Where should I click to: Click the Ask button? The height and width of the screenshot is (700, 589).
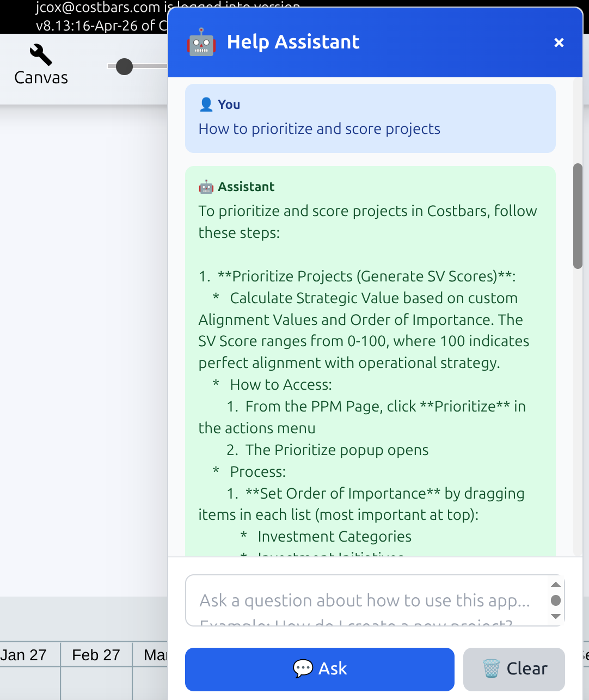click(320, 669)
